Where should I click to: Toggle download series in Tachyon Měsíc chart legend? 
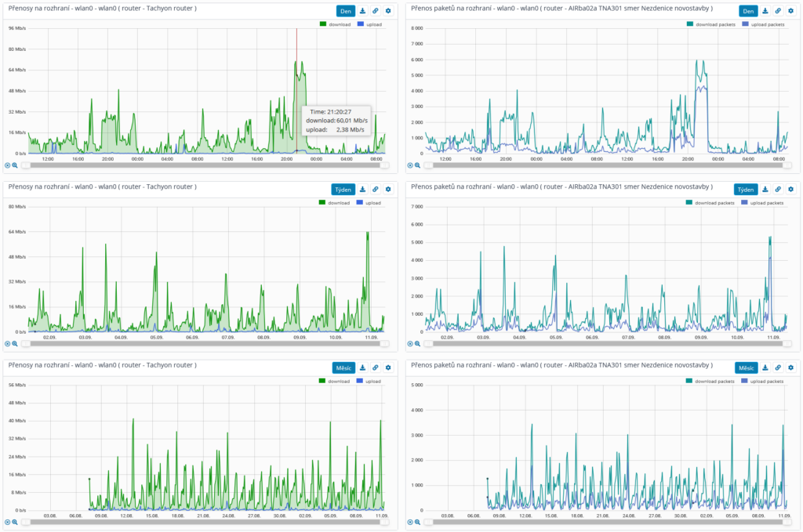[x=334, y=382]
